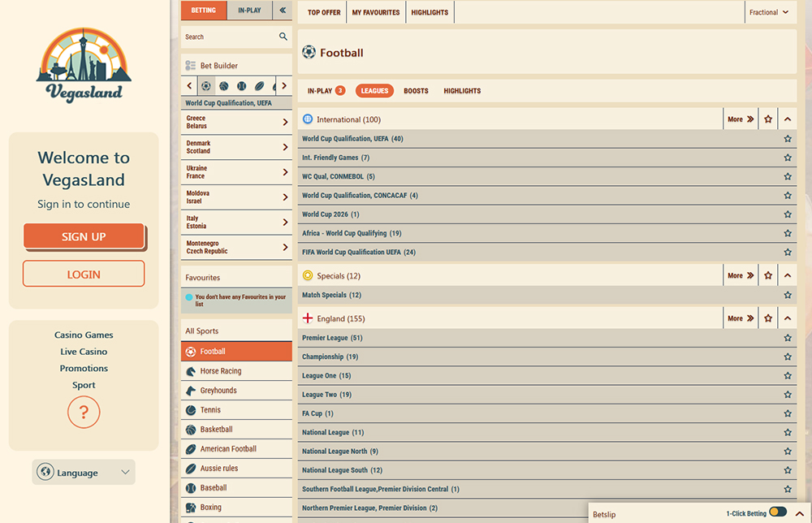The width and height of the screenshot is (812, 523).
Task: Star the England football category header
Action: point(768,318)
